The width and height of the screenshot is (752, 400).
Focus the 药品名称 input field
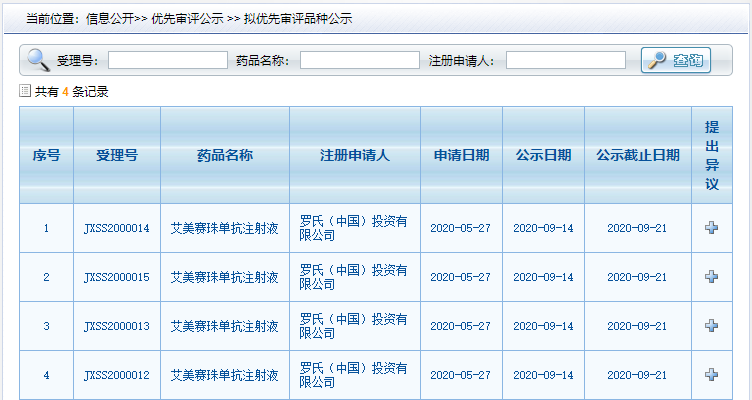click(360, 60)
